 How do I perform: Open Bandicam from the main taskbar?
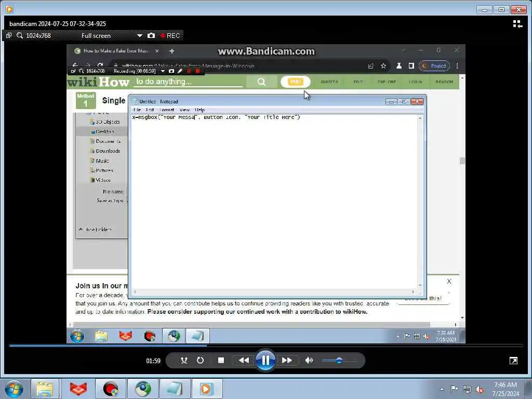click(111, 389)
